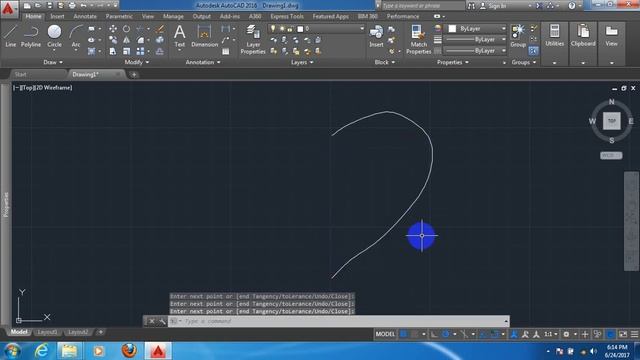640x360 pixels.
Task: Open Layer Properties manager
Action: pyautogui.click(x=253, y=39)
